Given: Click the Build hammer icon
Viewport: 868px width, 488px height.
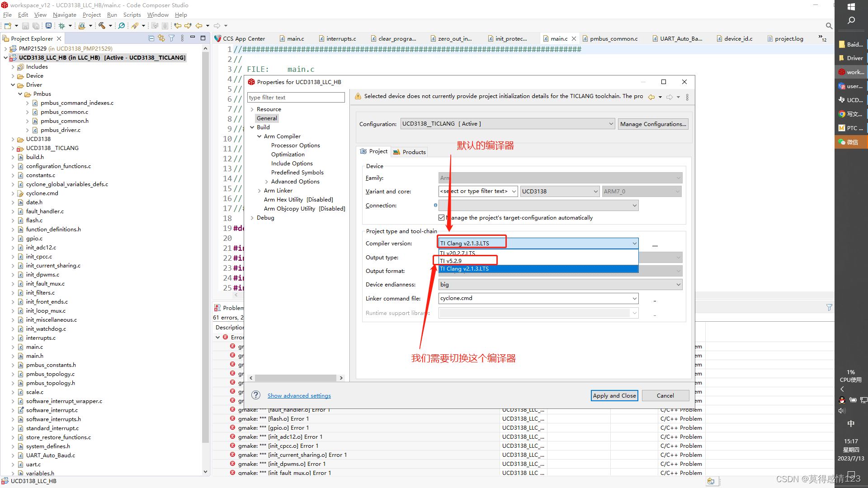Looking at the screenshot, I should click(x=102, y=26).
